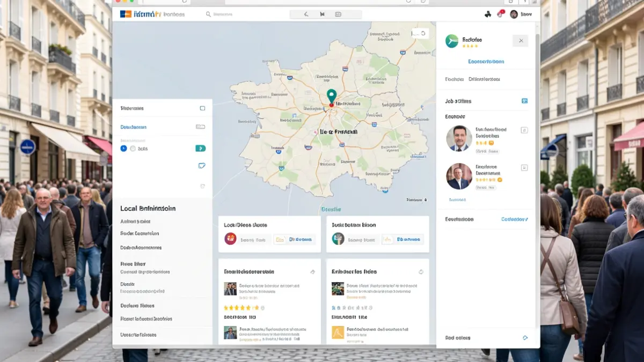This screenshot has width=644, height=362.
Task: Select the first tab in right panel
Action: click(x=454, y=79)
